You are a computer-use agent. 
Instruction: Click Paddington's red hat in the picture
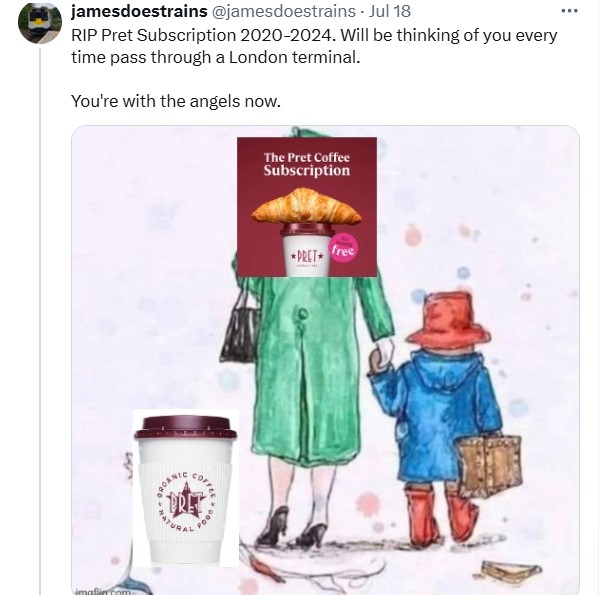coord(449,318)
